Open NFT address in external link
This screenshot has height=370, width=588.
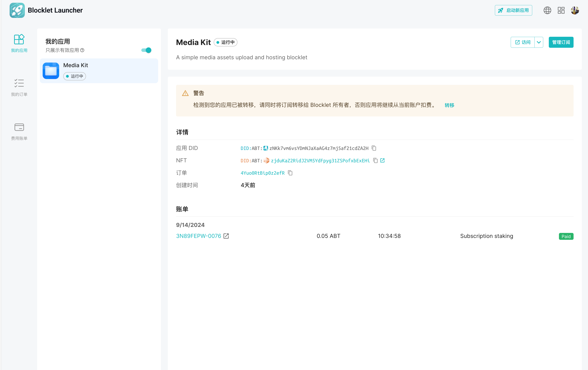[382, 160]
